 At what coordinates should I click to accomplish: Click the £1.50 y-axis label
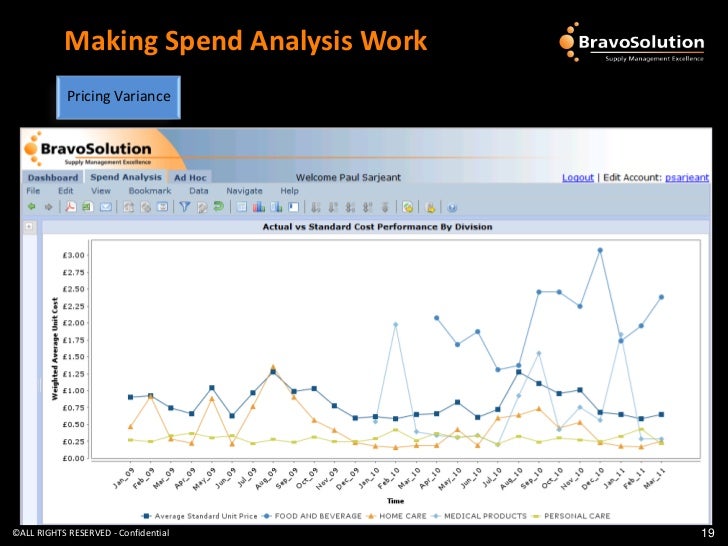pyautogui.click(x=73, y=357)
